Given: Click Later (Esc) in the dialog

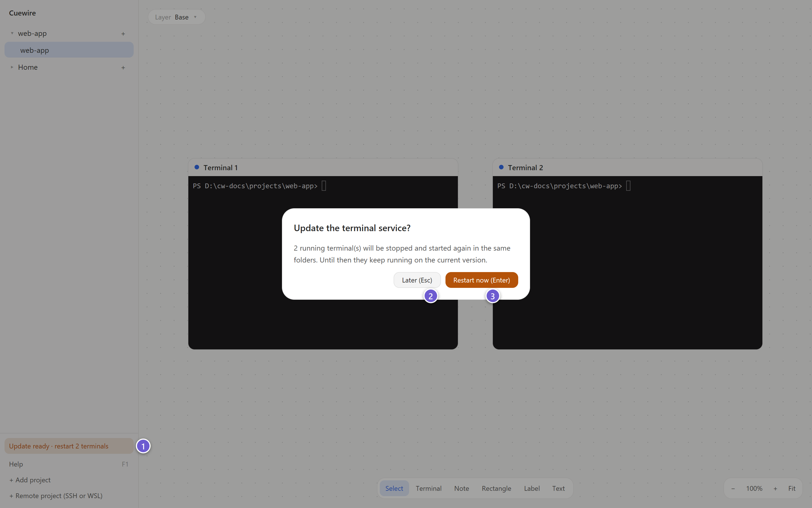Looking at the screenshot, I should click(417, 280).
